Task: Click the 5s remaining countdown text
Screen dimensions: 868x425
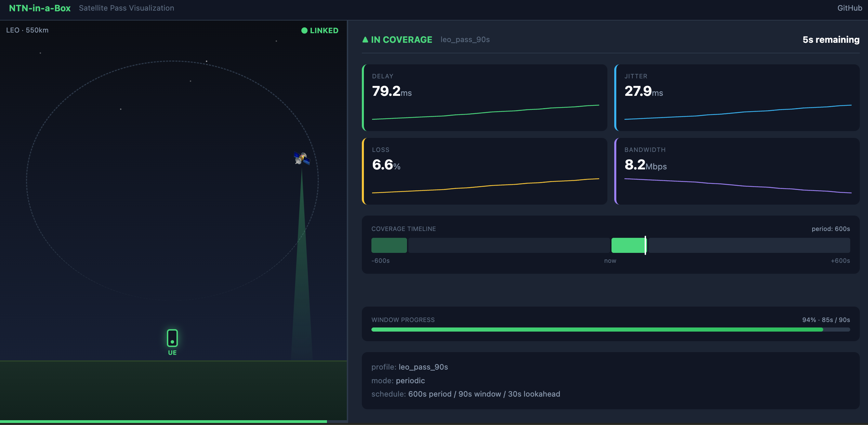Action: 831,40
